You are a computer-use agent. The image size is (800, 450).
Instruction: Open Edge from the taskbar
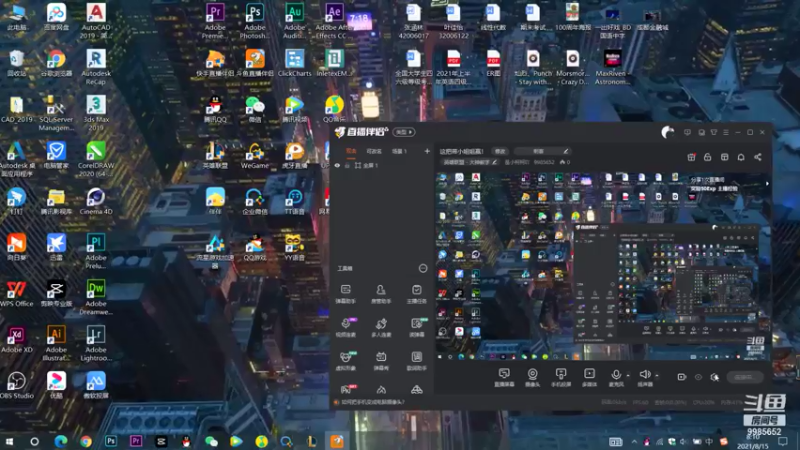[61, 441]
